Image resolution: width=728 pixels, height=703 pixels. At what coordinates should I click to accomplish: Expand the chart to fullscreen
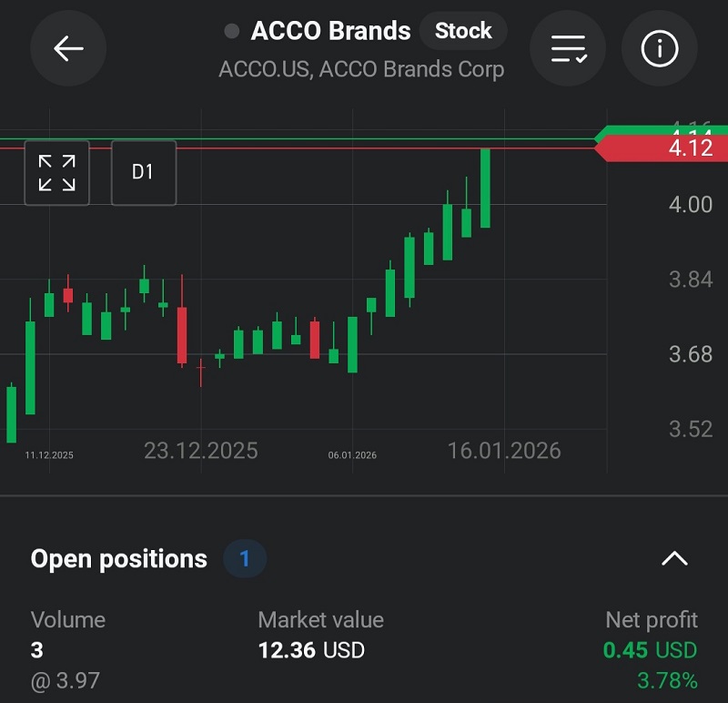[56, 173]
